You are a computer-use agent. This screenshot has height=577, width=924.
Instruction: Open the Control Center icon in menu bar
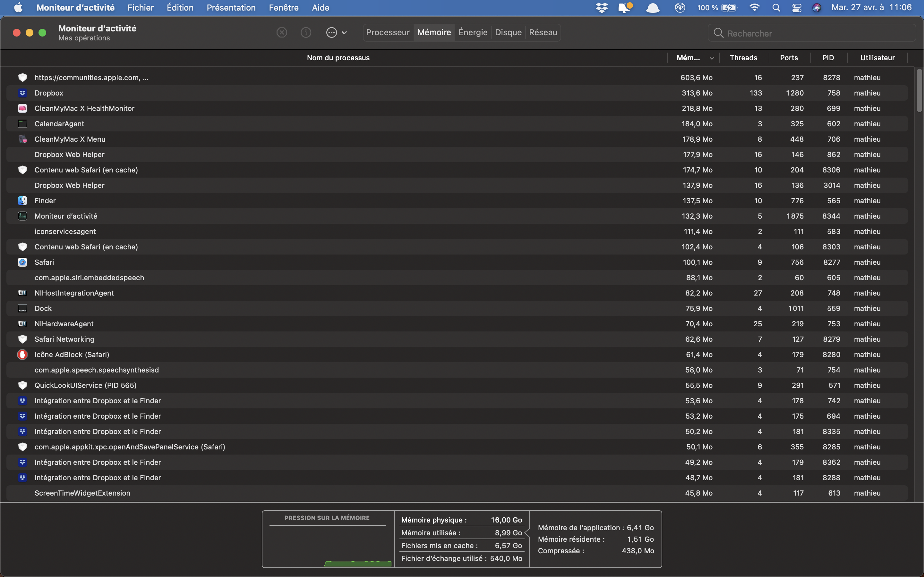797,8
